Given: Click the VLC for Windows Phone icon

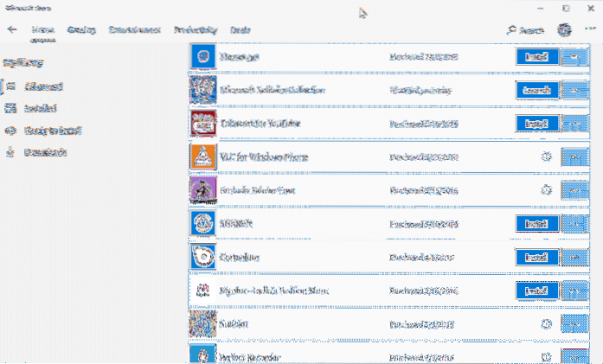Looking at the screenshot, I should point(202,157).
